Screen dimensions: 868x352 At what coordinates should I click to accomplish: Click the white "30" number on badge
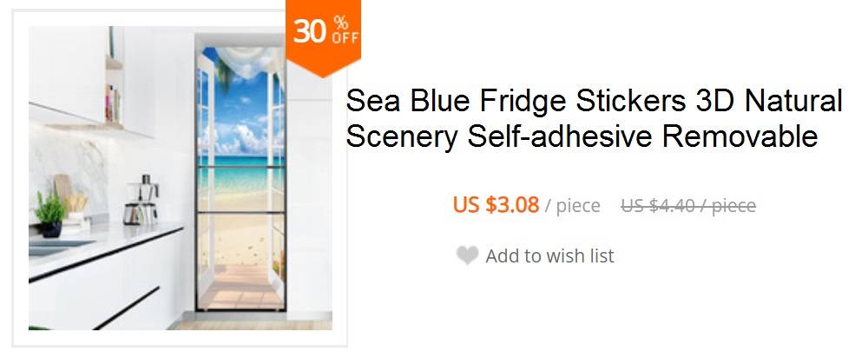(x=310, y=31)
